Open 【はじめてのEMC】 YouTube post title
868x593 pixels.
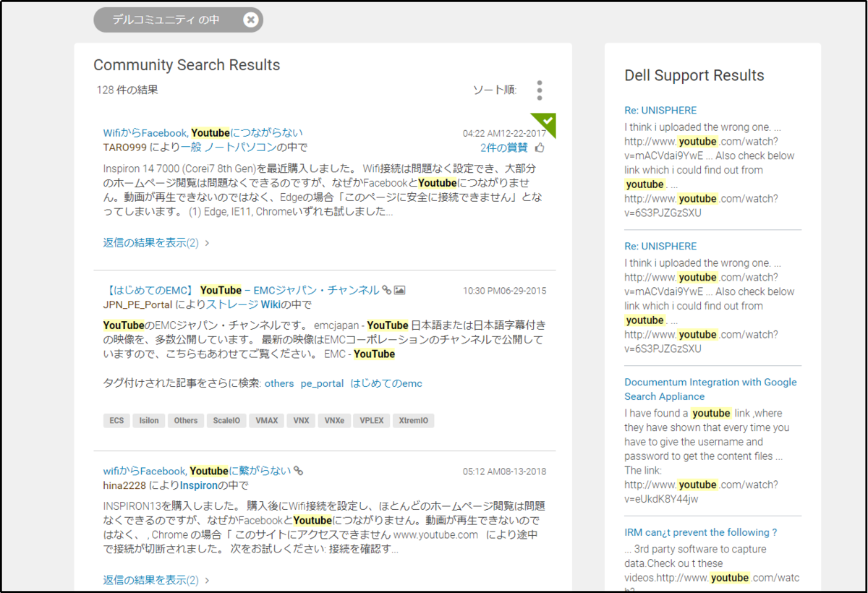tap(241, 290)
